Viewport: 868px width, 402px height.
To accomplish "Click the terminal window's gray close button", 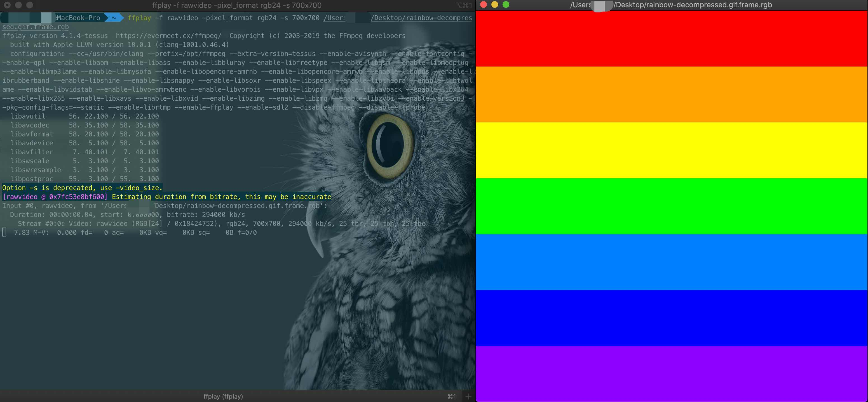I will tap(7, 5).
